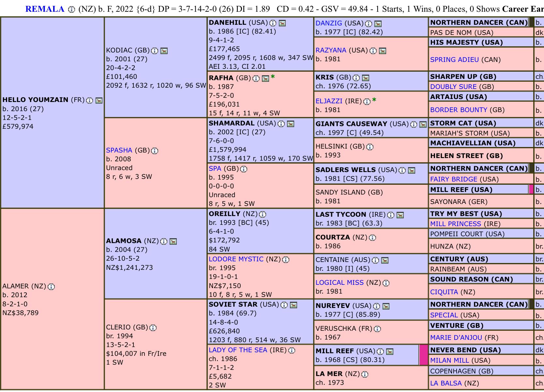The image size is (544, 392).
Task: Click the magenta marker beside MILL REEF 1968
Action: [423, 355]
